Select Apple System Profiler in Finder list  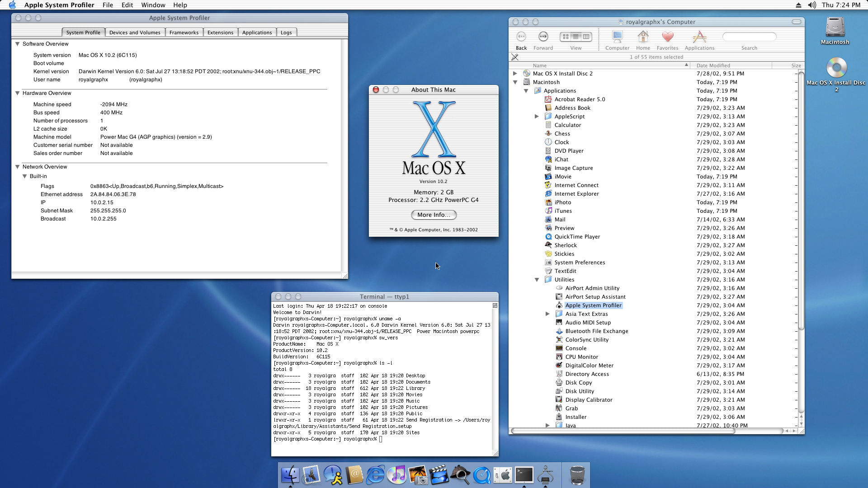pos(593,305)
